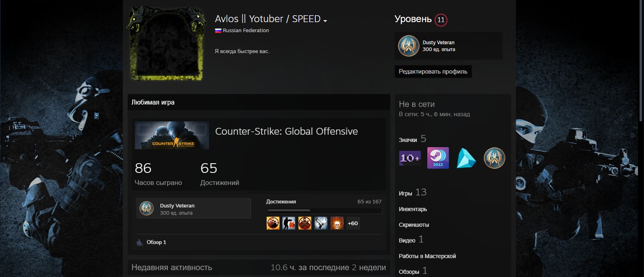The height and width of the screenshot is (277, 644).
Task: Open the blue gem community badge
Action: (466, 158)
